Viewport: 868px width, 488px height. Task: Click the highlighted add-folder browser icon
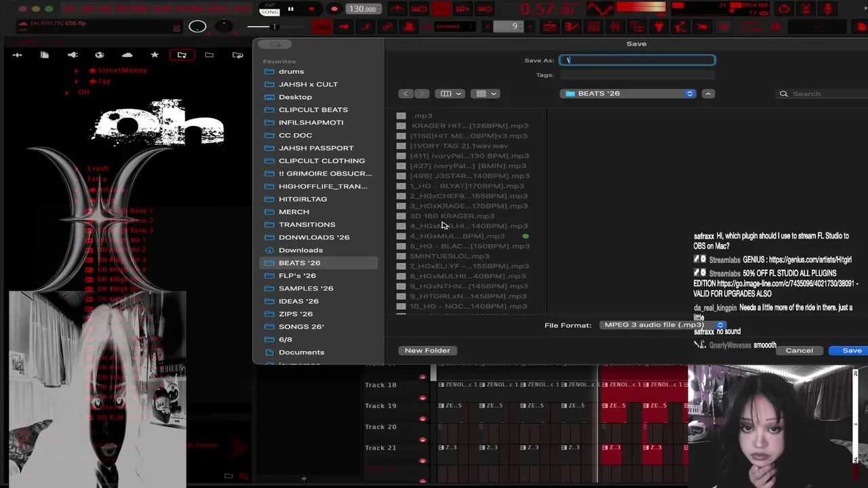(182, 55)
